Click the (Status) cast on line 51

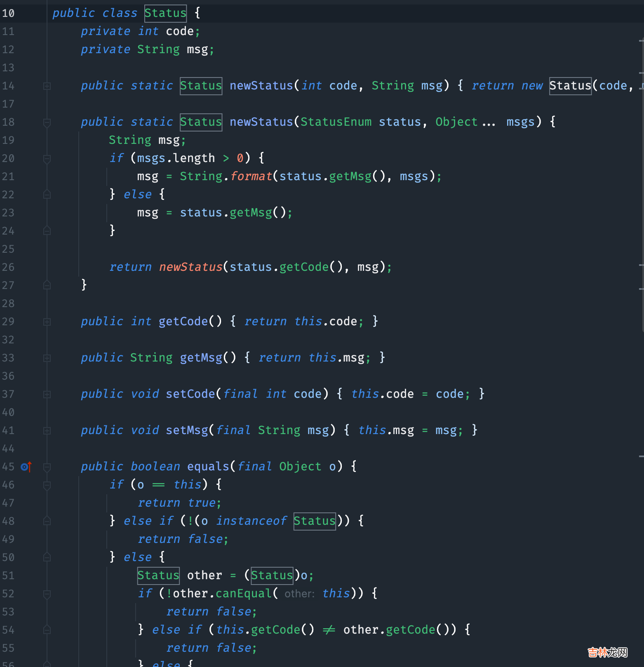(x=272, y=575)
